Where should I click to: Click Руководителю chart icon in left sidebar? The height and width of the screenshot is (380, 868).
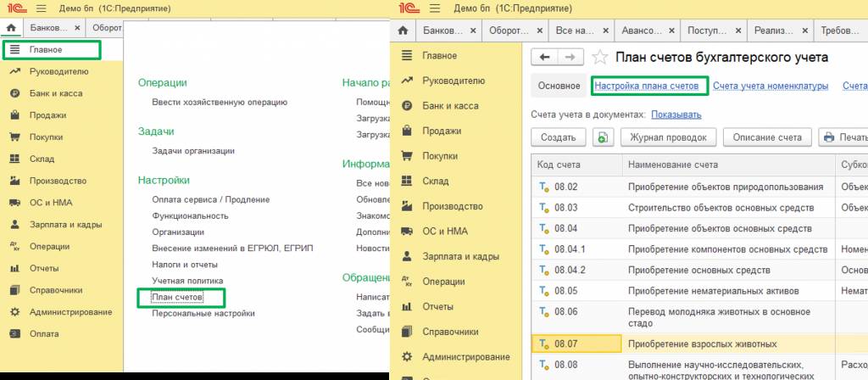coord(15,71)
